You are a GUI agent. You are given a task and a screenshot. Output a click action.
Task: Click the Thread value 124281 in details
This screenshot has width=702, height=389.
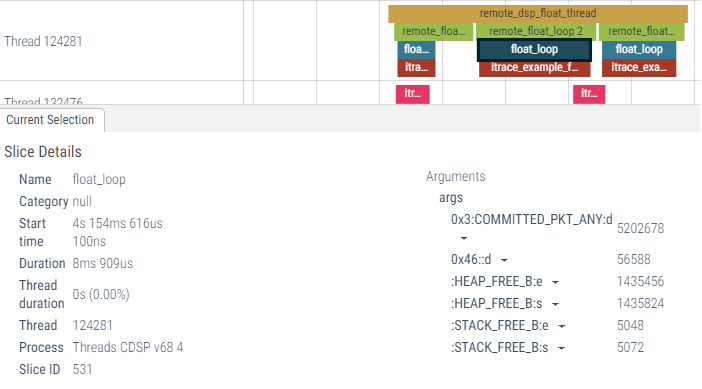[92, 325]
